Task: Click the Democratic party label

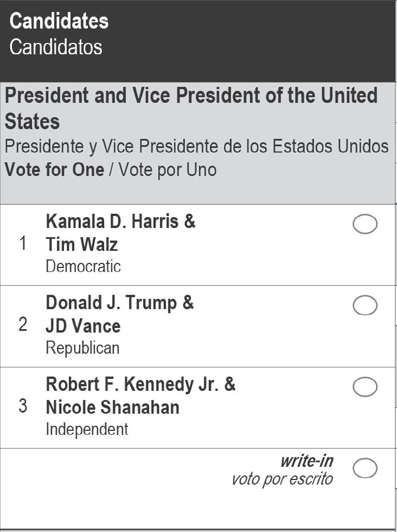Action: point(83,266)
